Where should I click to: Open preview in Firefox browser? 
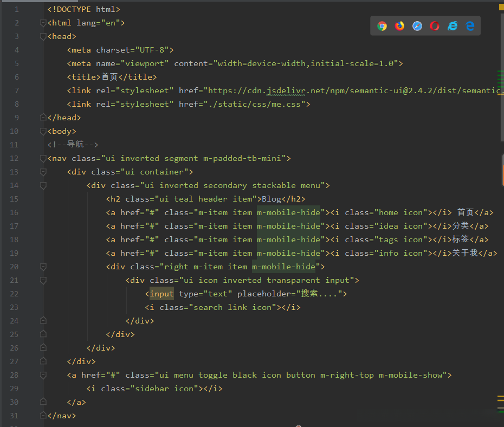click(x=399, y=26)
